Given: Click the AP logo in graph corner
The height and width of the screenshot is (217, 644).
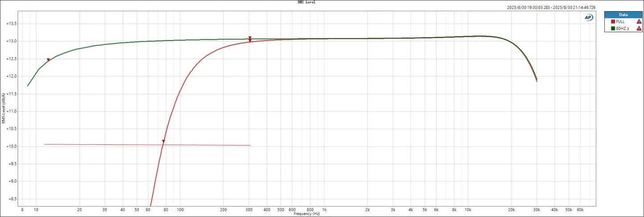Looking at the screenshot, I should (588, 17).
